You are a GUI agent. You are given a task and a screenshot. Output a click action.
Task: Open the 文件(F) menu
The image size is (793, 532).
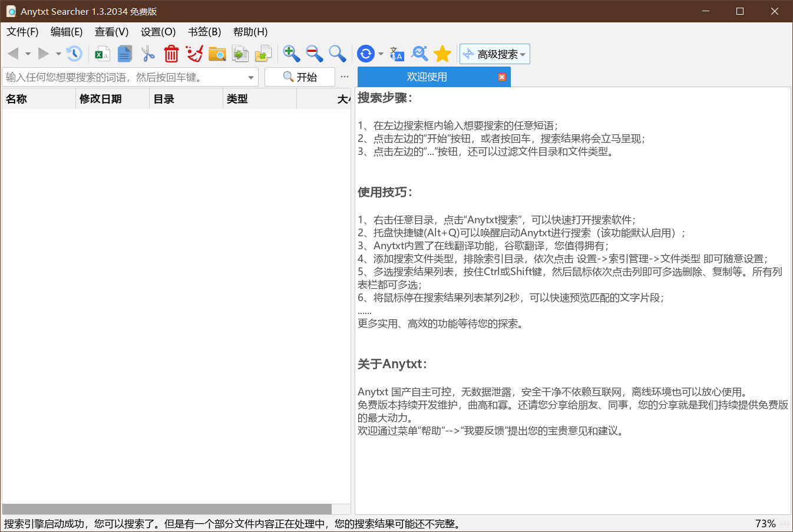click(22, 32)
